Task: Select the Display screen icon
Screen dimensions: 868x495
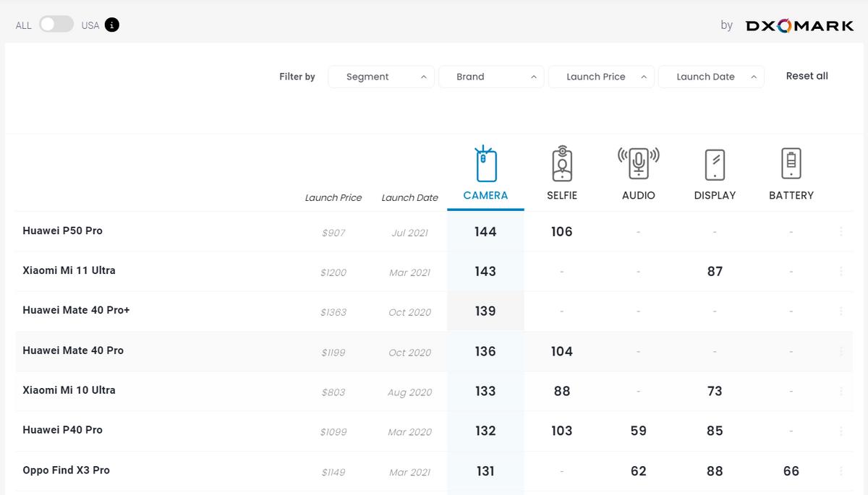Action: click(x=715, y=164)
